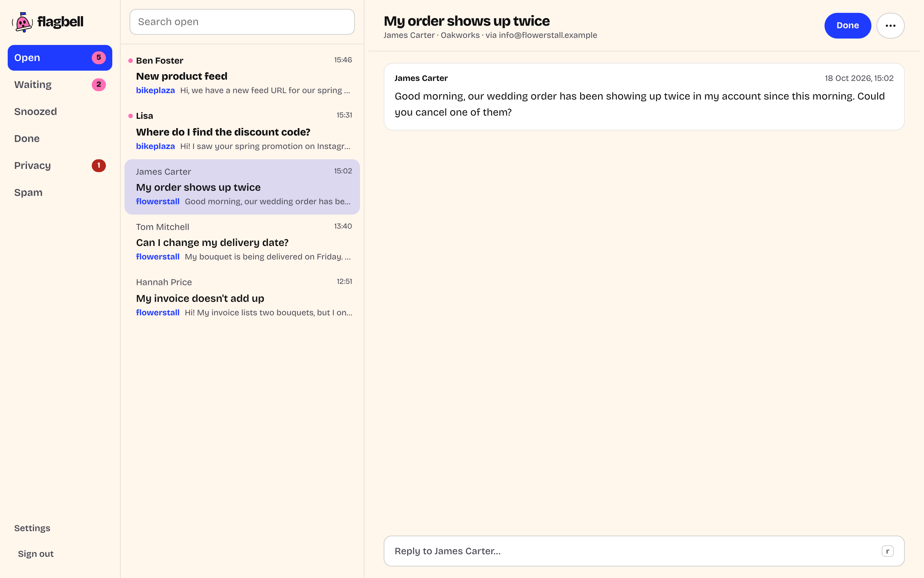This screenshot has width=924, height=578.
Task: Click the 15:46 timestamp on Ben Foster row
Action: point(343,60)
